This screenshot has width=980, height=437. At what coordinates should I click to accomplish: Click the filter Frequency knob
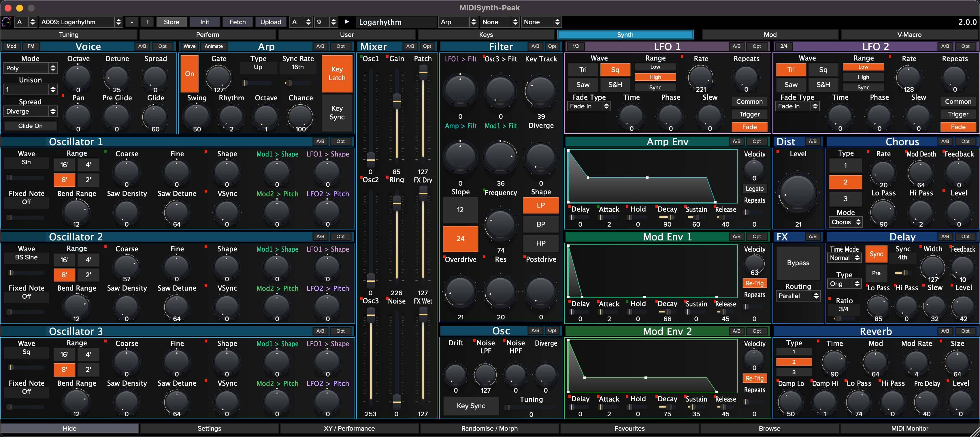[x=500, y=224]
